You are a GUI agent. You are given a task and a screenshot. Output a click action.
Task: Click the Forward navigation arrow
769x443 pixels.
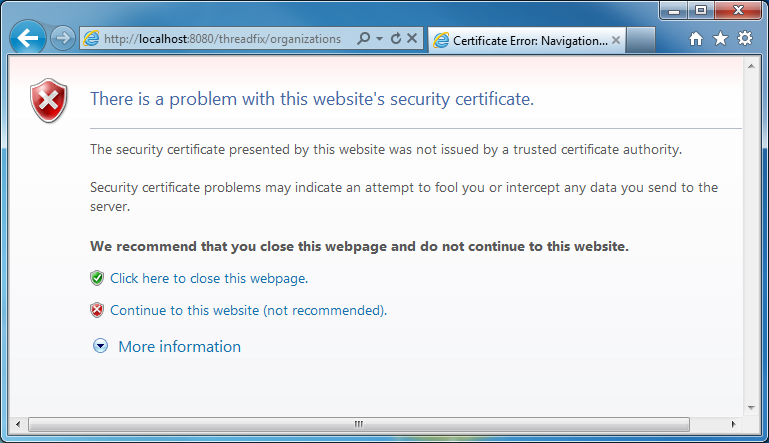pos(63,38)
